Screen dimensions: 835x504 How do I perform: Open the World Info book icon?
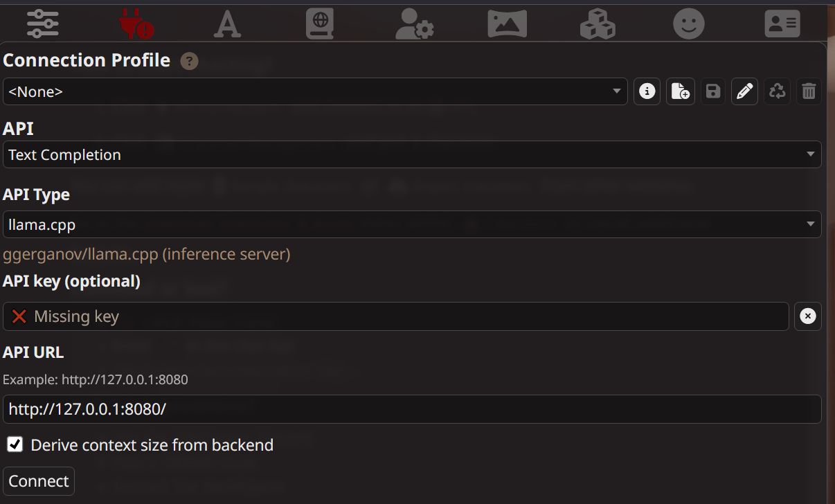(x=320, y=24)
